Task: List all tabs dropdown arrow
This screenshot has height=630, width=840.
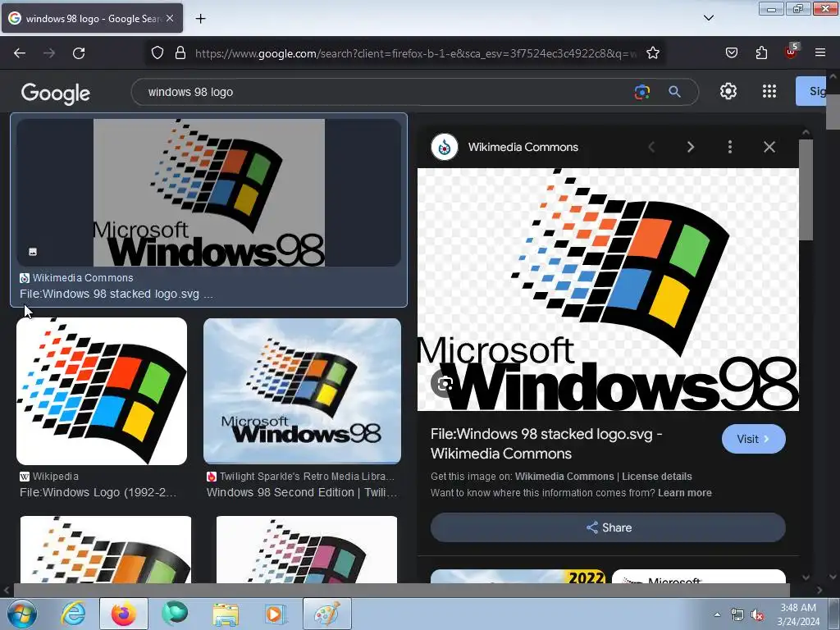Action: 708,18
